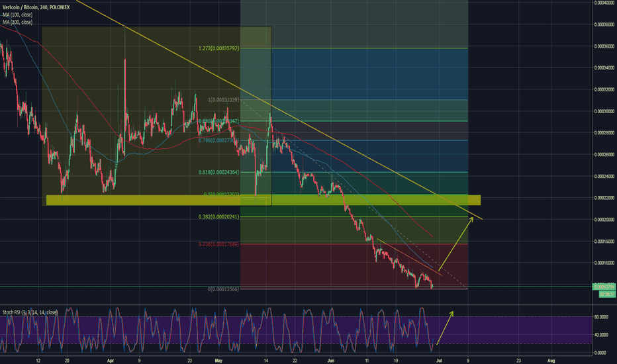Click the current price tag 0.00013784
The width and height of the screenshot is (617, 364).
(604, 287)
